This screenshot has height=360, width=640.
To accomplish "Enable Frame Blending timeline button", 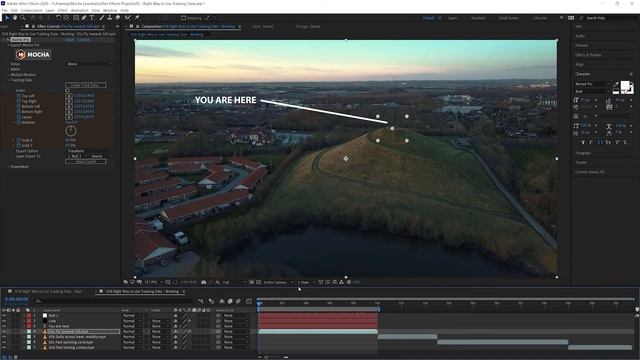I will click(230, 301).
